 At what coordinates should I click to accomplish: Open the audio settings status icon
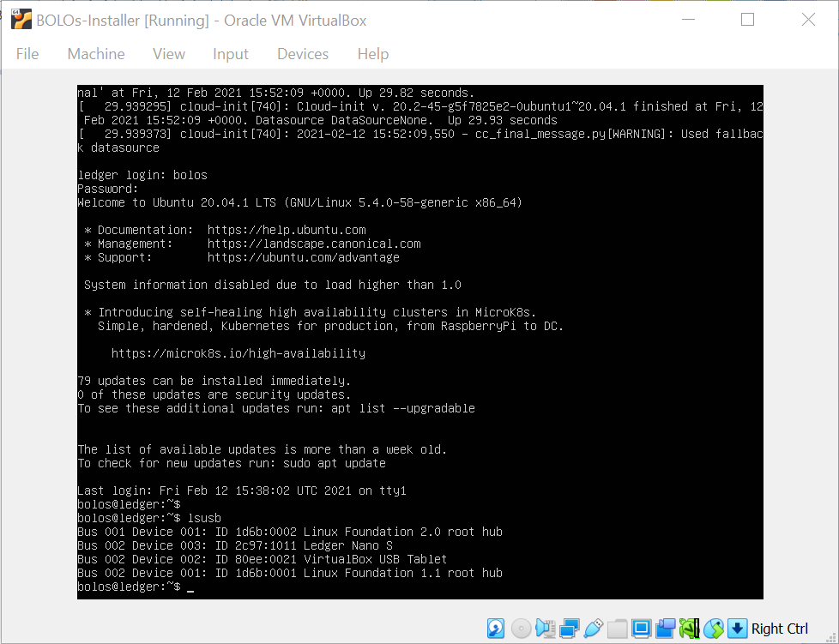(545, 629)
